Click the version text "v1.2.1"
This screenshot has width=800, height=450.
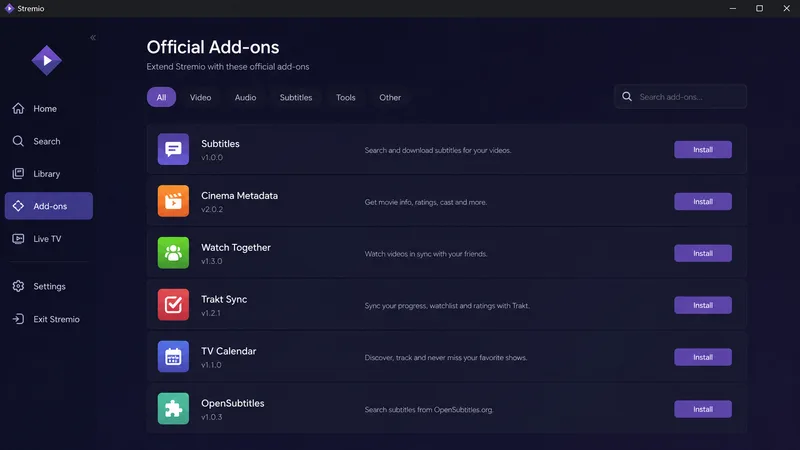tap(211, 313)
